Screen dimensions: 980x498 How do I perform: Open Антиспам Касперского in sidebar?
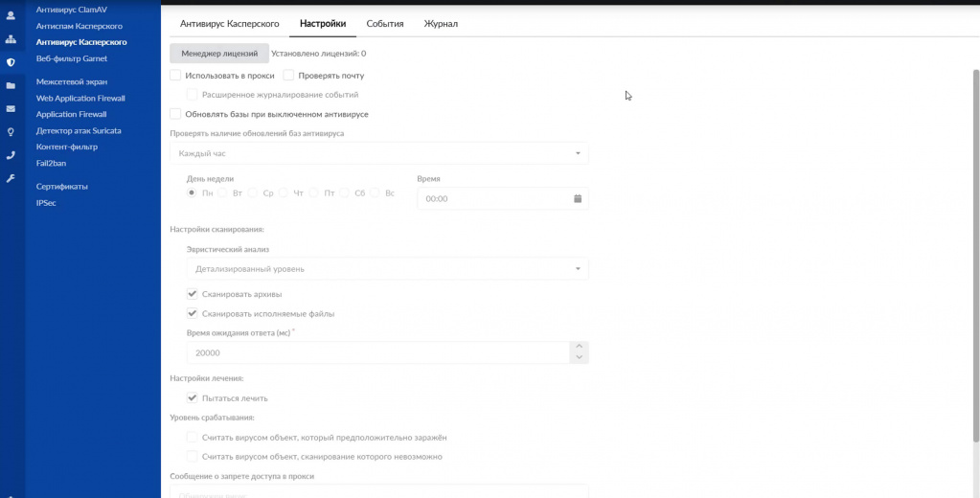(79, 26)
